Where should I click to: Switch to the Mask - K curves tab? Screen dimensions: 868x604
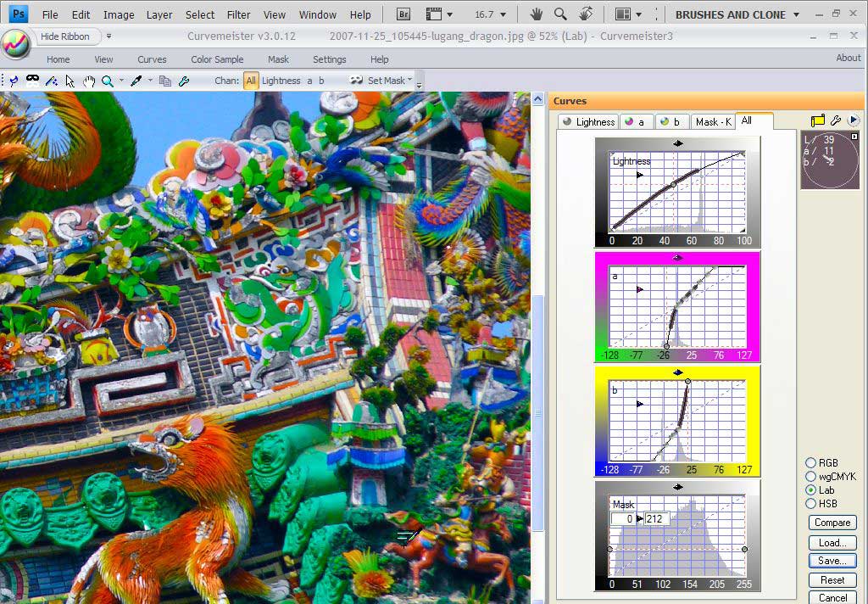713,122
